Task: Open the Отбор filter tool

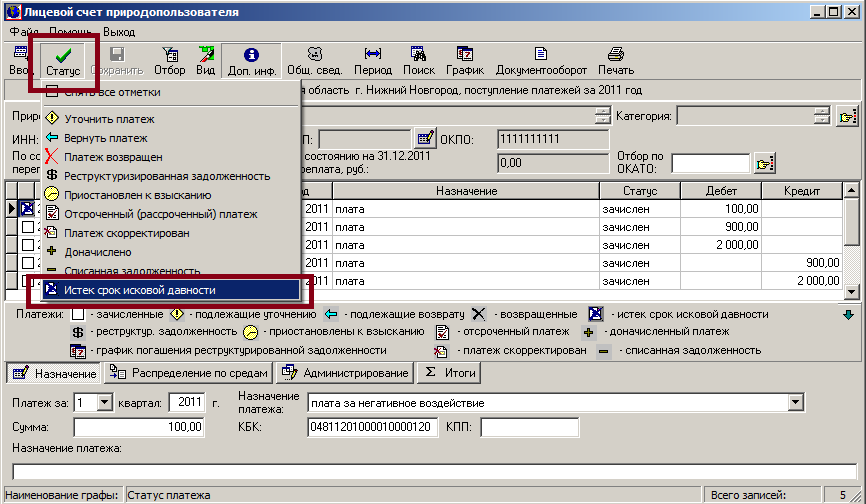Action: tap(169, 61)
